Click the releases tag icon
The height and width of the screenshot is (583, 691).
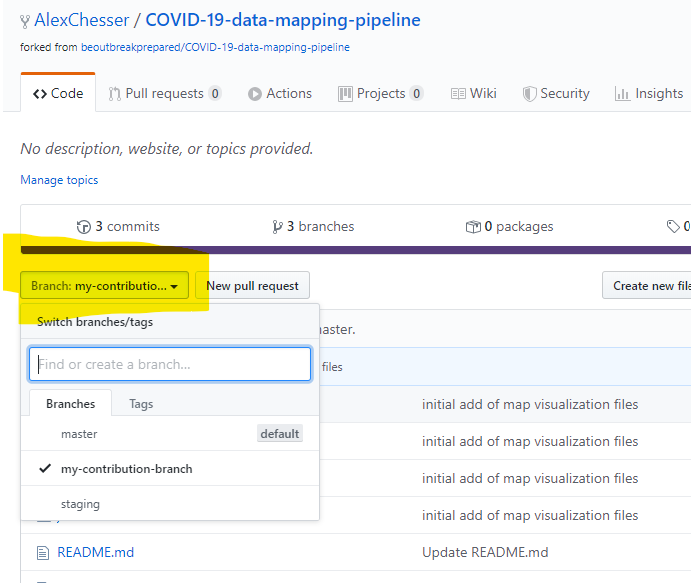(x=673, y=227)
